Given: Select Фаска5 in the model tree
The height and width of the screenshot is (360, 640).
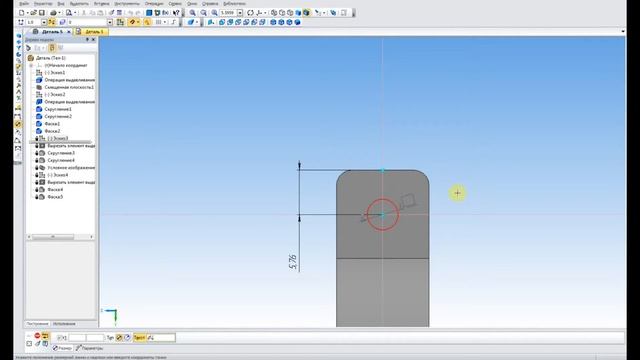Looking at the screenshot, I should click(55, 197).
